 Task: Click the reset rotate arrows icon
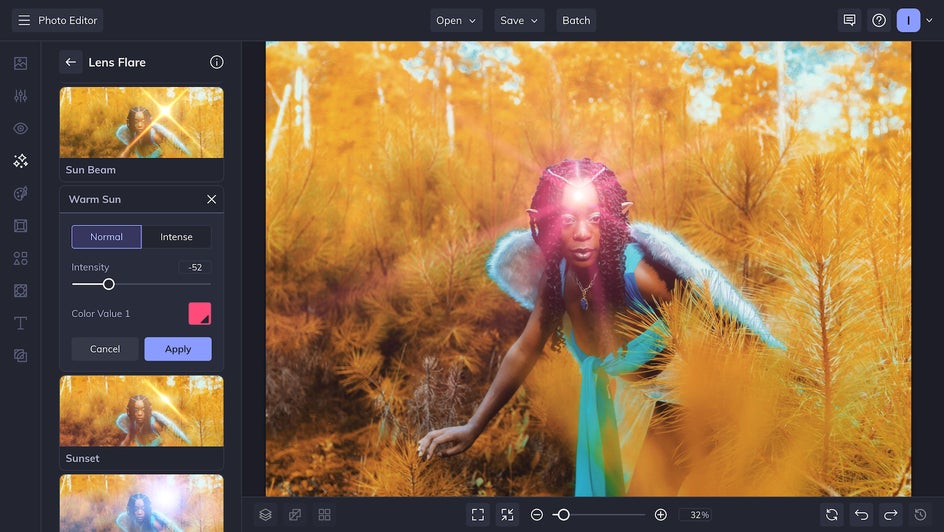pos(832,515)
